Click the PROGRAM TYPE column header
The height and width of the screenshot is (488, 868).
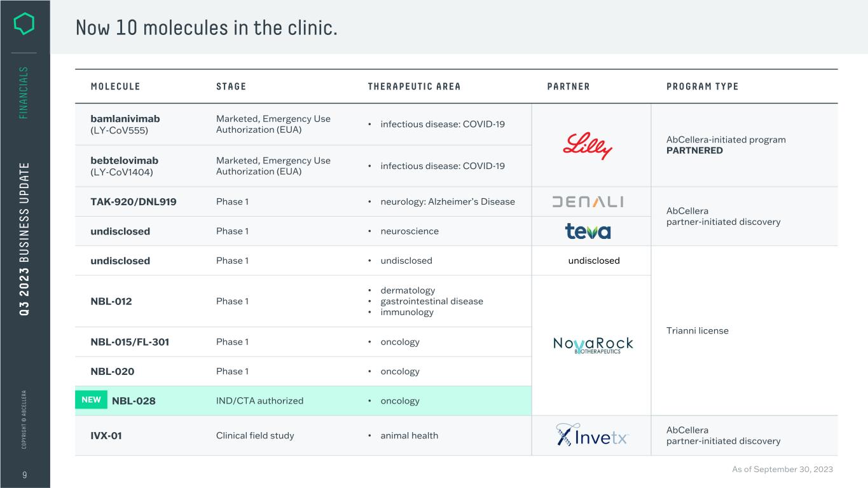[x=702, y=86]
